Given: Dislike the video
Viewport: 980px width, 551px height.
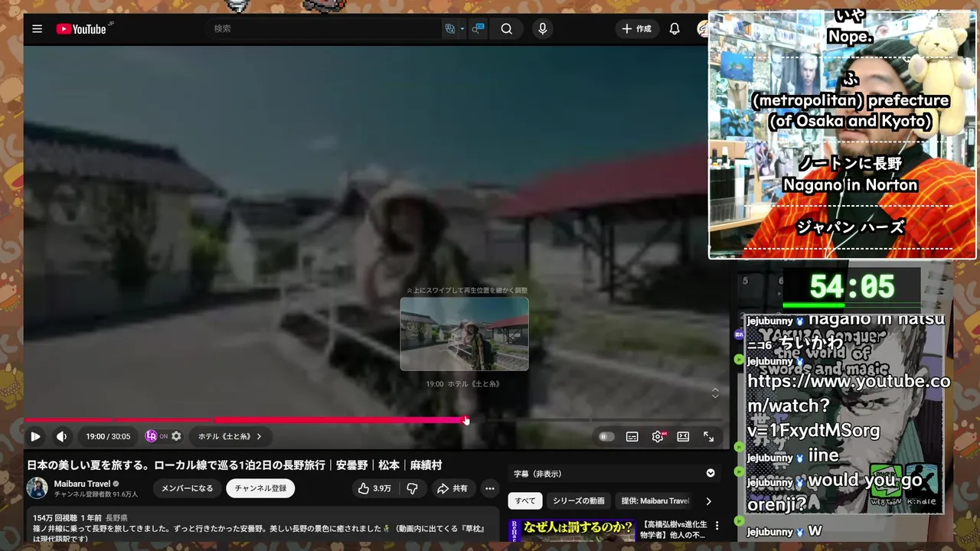Looking at the screenshot, I should point(412,488).
